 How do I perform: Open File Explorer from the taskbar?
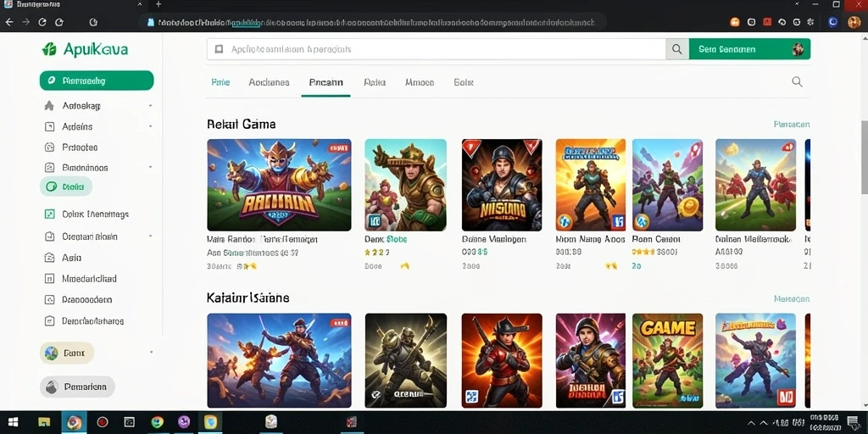pyautogui.click(x=43, y=422)
